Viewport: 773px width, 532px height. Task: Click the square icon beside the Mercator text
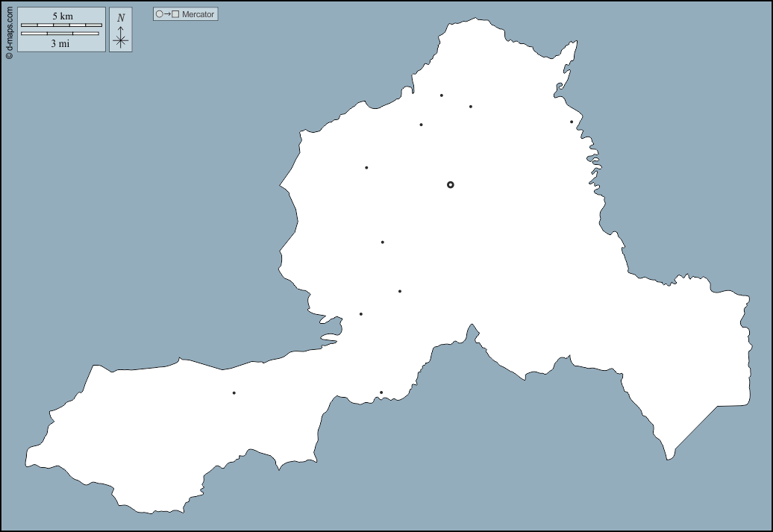[175, 14]
